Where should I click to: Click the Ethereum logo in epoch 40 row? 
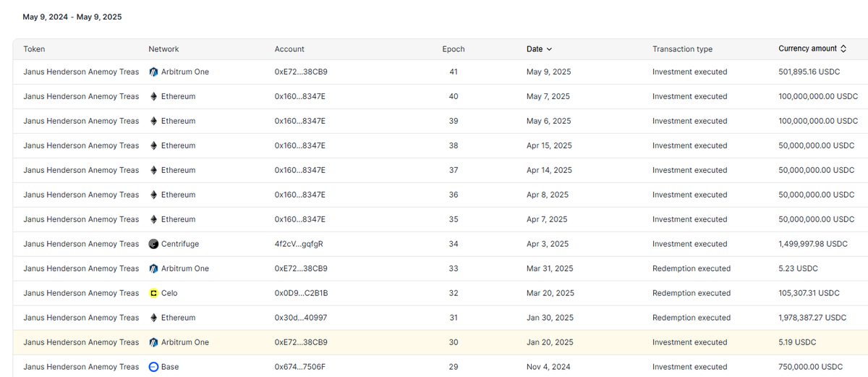(153, 97)
